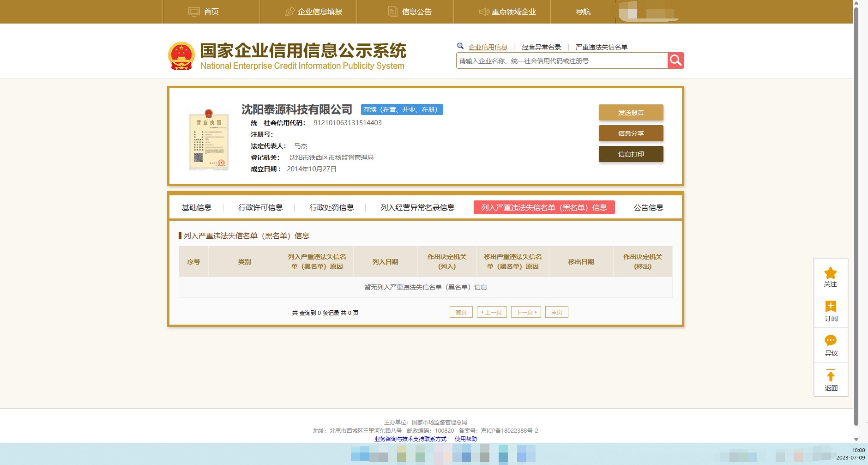Select the 企业信用信息 search category
This screenshot has width=868, height=465.
point(488,47)
